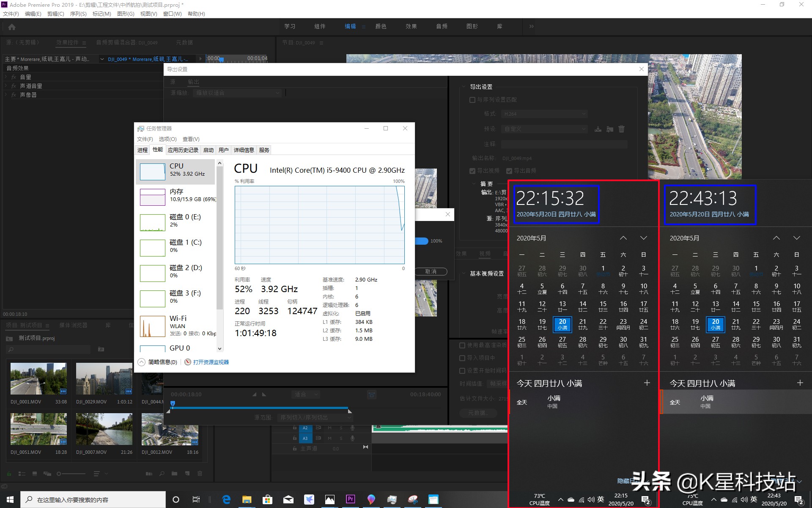This screenshot has width=812, height=508.
Task: Click 元数据 button in export settings
Action: pyautogui.click(x=478, y=413)
